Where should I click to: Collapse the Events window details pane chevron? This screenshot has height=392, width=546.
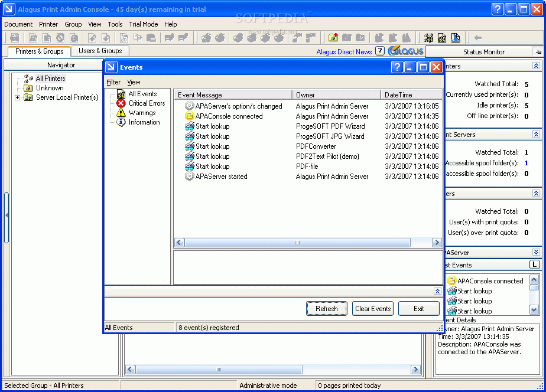(438, 291)
